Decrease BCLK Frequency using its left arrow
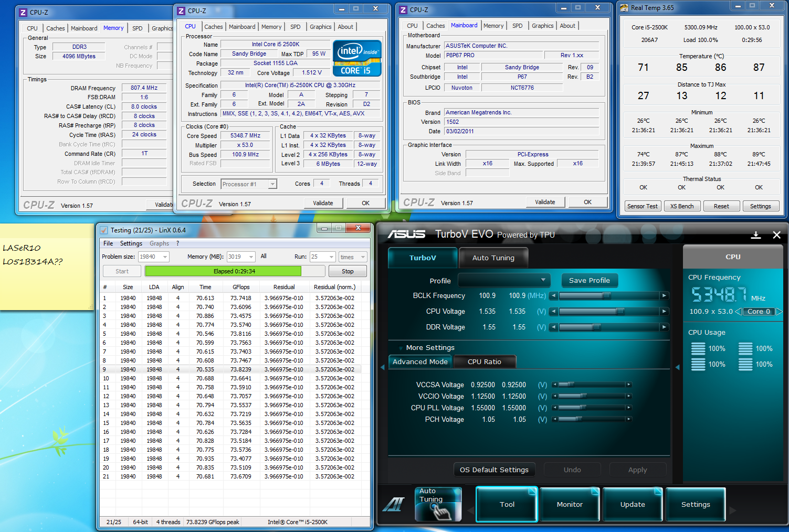The width and height of the screenshot is (789, 532). 553,296
